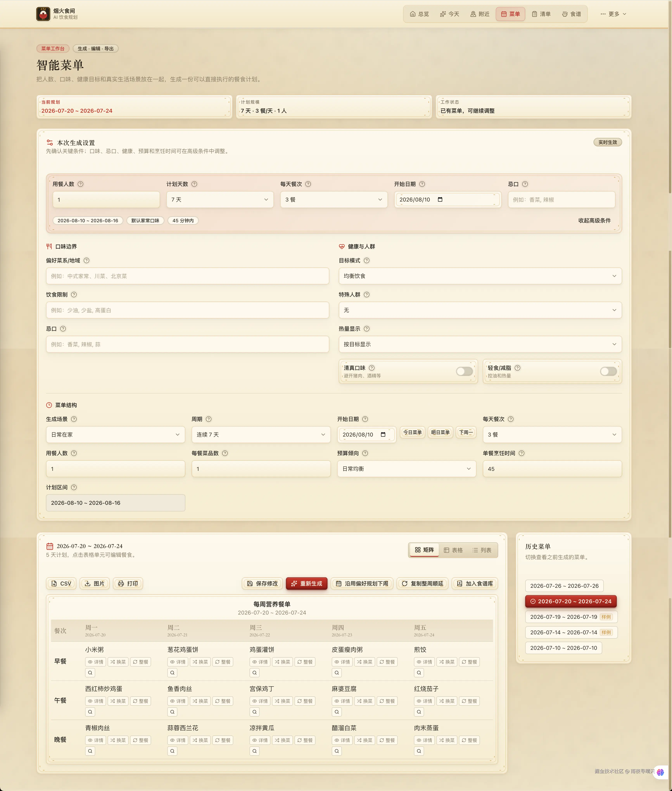Click the question mark beside 计划区间
Image resolution: width=672 pixels, height=791 pixels.
coord(74,487)
